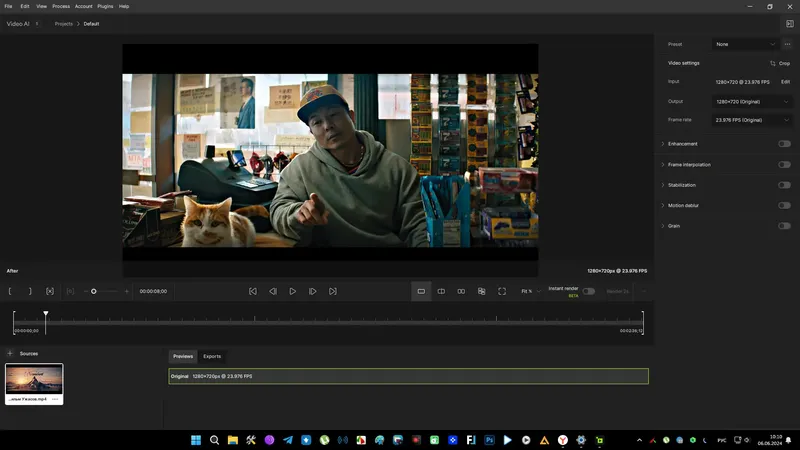Click the Edit link next to Input
This screenshot has width=800, height=450.
pos(785,82)
